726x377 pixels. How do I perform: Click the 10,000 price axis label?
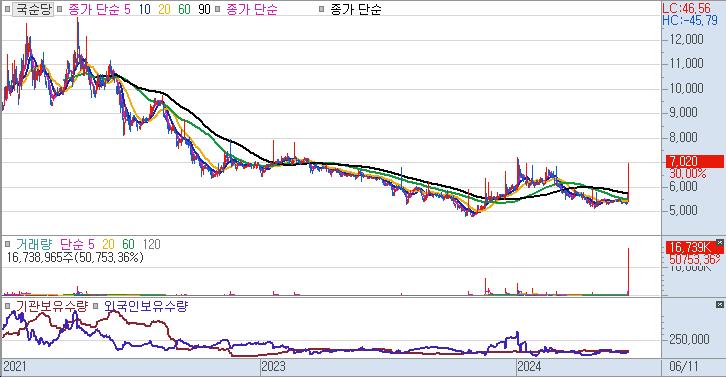click(686, 88)
